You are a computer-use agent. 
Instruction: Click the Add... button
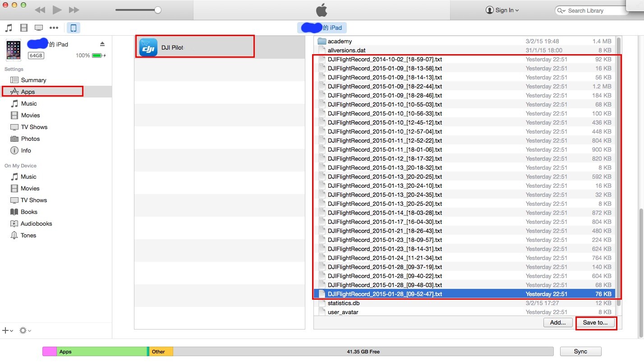point(558,322)
